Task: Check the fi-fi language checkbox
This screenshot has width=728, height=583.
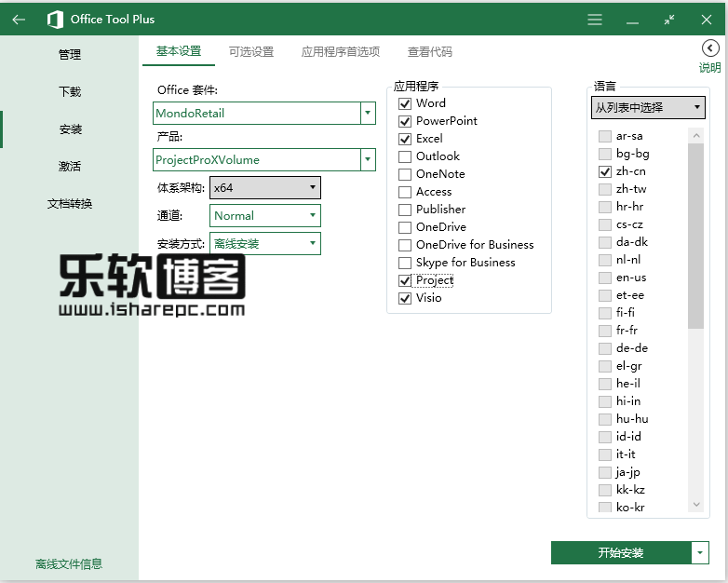Action: point(604,313)
